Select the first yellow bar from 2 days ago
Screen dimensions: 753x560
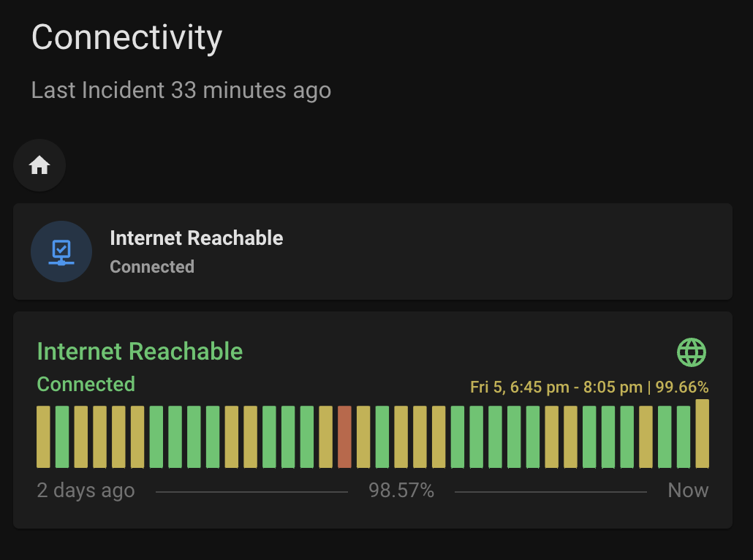tap(44, 437)
